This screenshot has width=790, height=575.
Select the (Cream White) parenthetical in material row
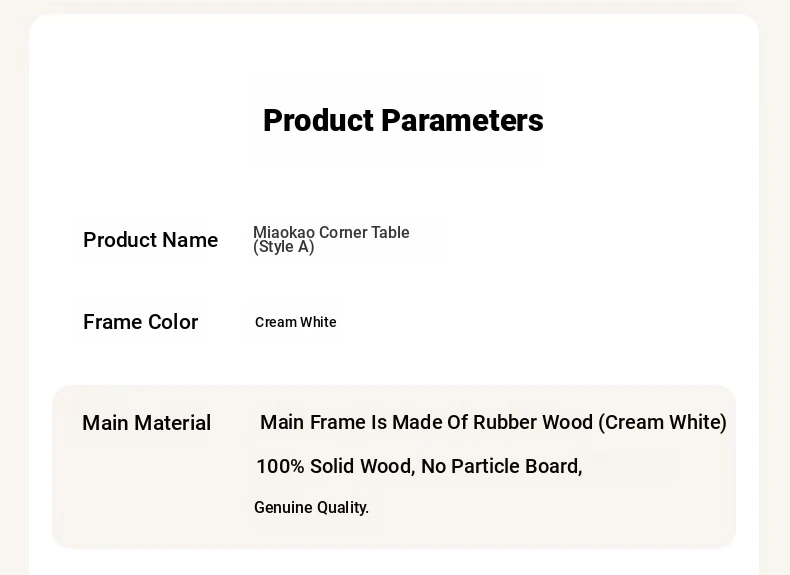tap(663, 422)
